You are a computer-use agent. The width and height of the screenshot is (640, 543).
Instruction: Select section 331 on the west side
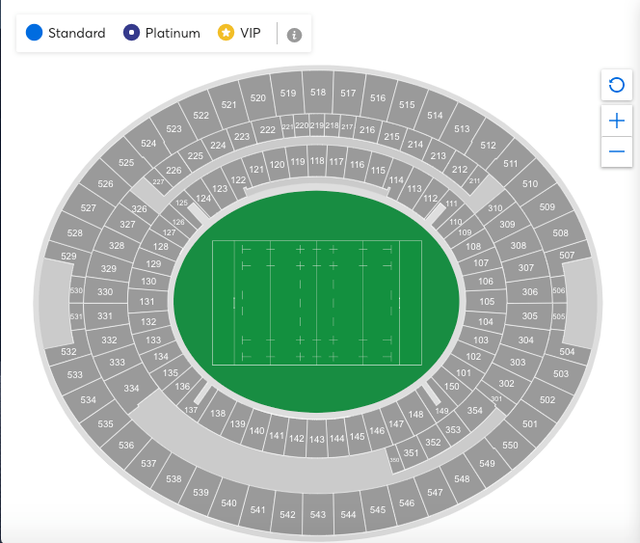click(x=105, y=316)
